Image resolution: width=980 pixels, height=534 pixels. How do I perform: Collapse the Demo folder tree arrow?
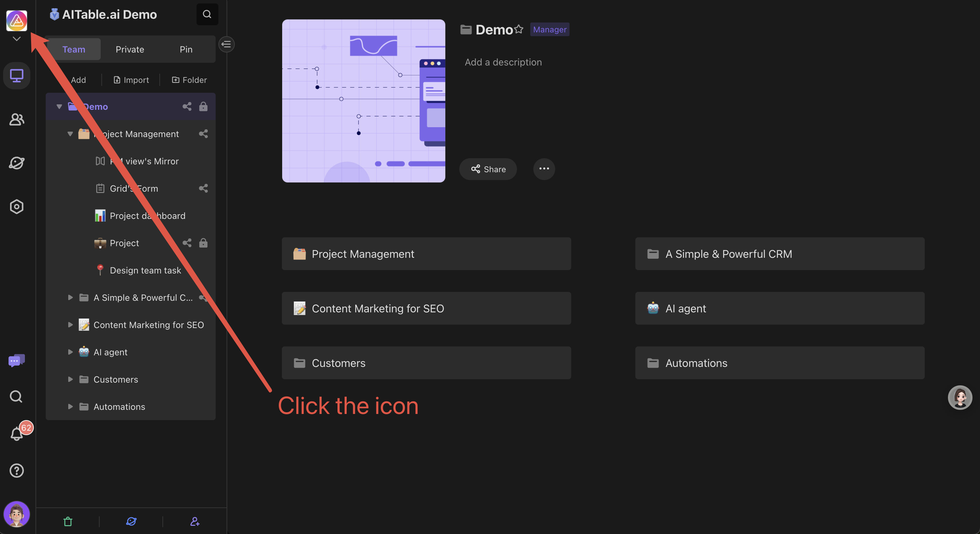coord(59,106)
